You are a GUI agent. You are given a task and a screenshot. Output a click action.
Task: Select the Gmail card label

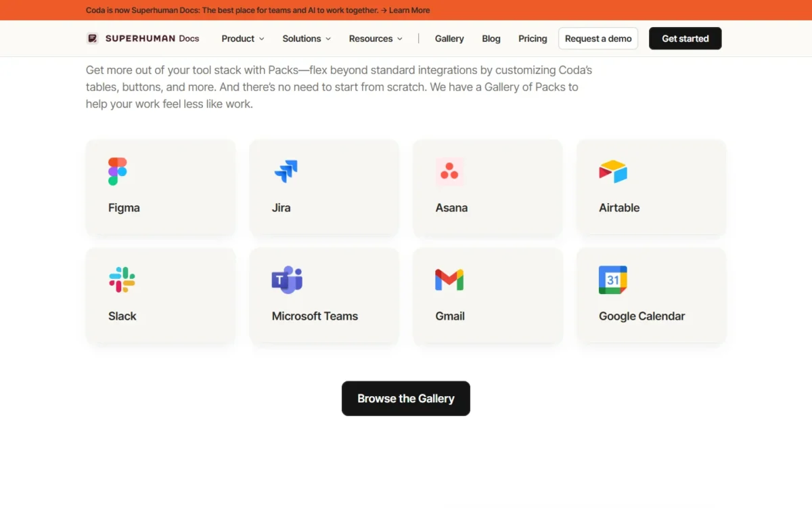point(450,316)
